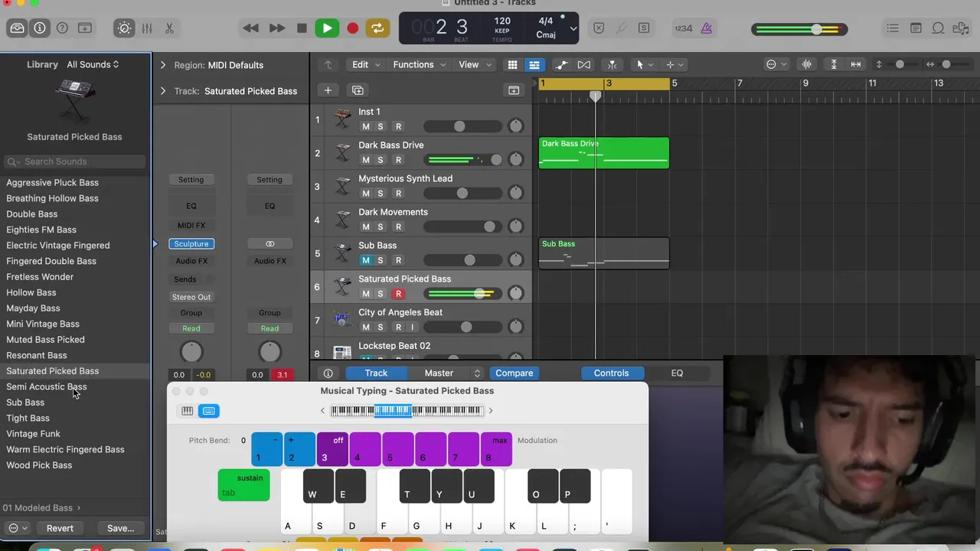Open the Inspector info button
980x551 pixels.
point(40,28)
